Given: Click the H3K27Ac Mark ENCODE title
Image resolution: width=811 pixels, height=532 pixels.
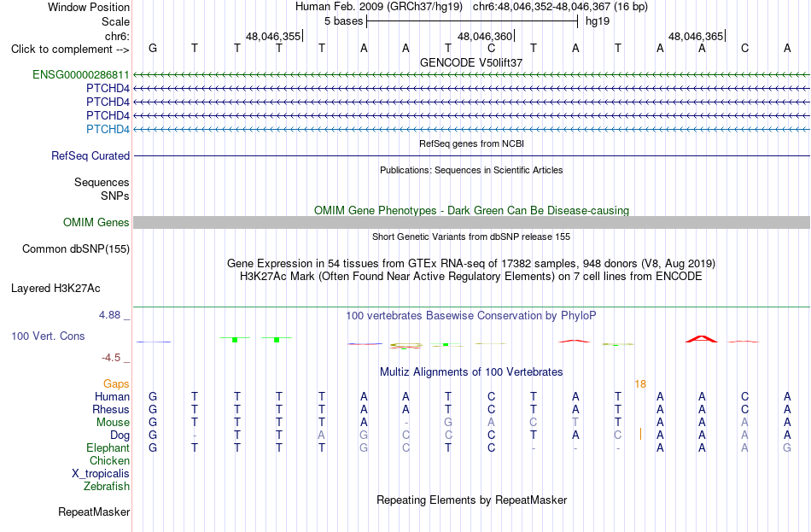Looking at the screenshot, I should click(471, 277).
